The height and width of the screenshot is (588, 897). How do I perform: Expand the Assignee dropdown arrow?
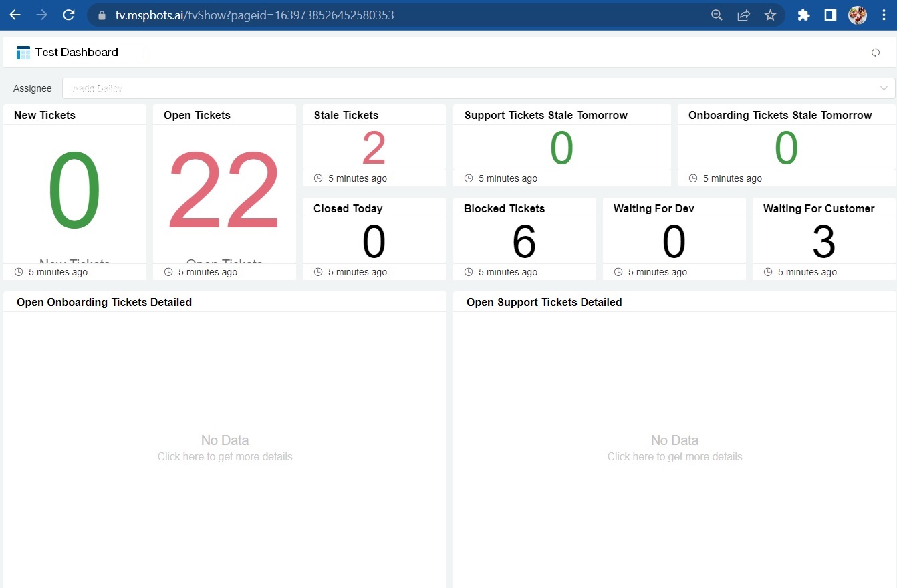coord(884,88)
